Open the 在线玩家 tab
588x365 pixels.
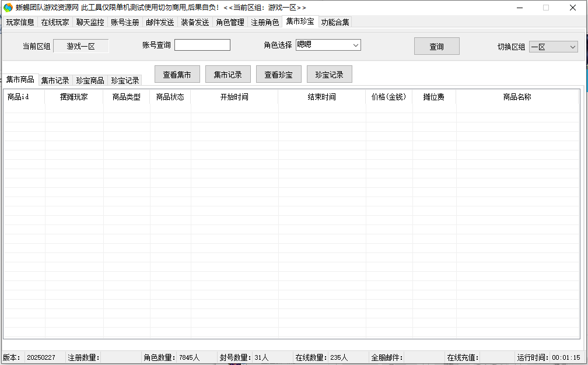[x=55, y=23]
